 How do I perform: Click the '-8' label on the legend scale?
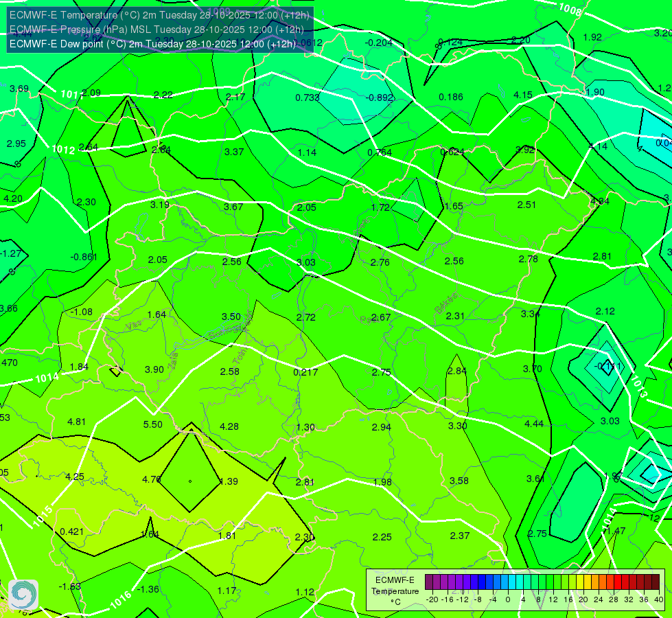[x=478, y=599]
